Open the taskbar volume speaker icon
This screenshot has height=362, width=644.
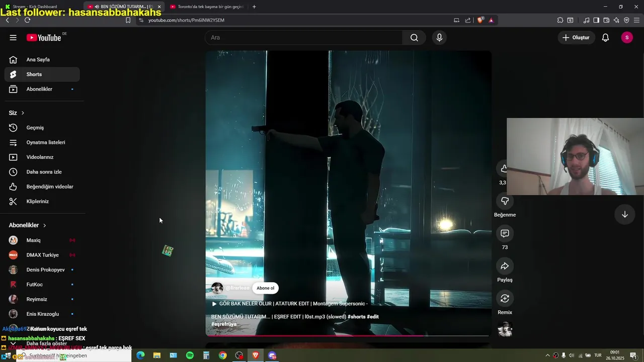tap(572, 355)
